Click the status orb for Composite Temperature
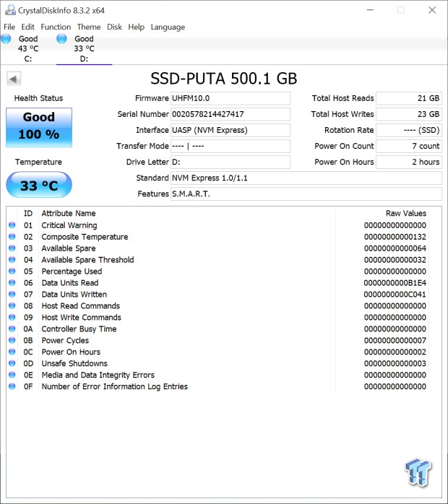448x504 pixels. [x=12, y=237]
